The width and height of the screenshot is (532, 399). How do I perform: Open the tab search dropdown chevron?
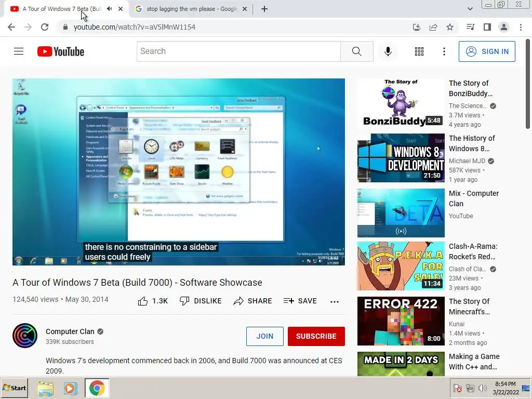pos(470,9)
